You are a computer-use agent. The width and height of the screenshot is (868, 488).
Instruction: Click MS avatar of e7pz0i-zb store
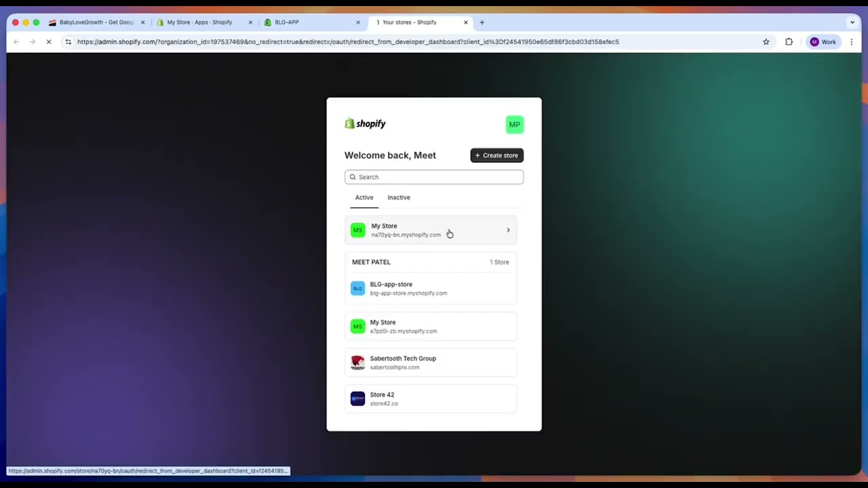[357, 327]
